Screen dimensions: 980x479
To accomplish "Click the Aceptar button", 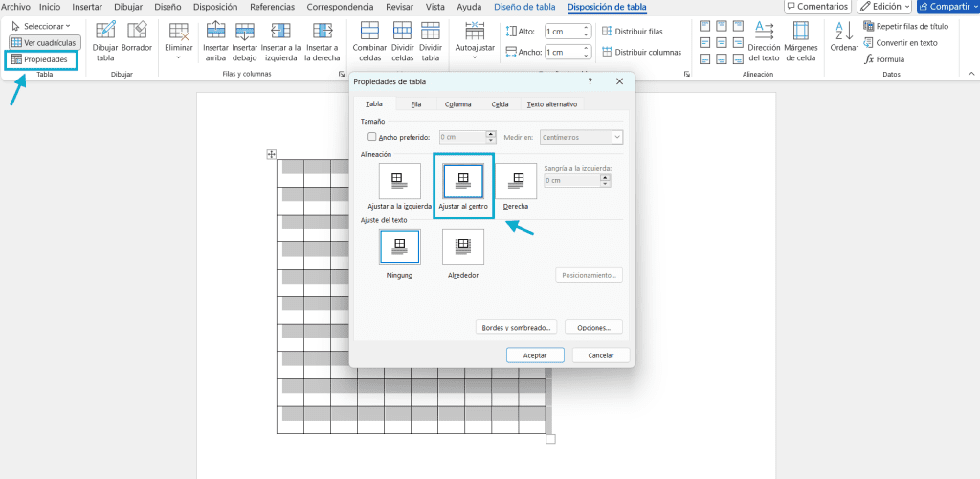I will pos(535,355).
